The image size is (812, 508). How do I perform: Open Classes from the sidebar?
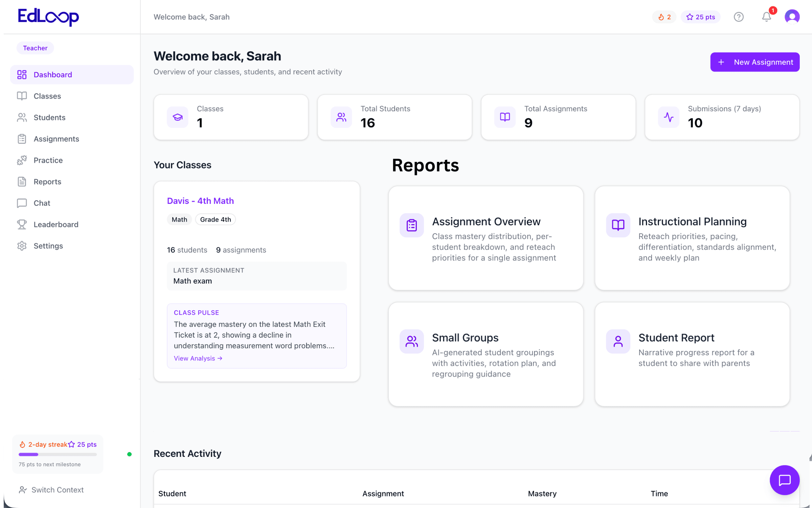coord(47,96)
